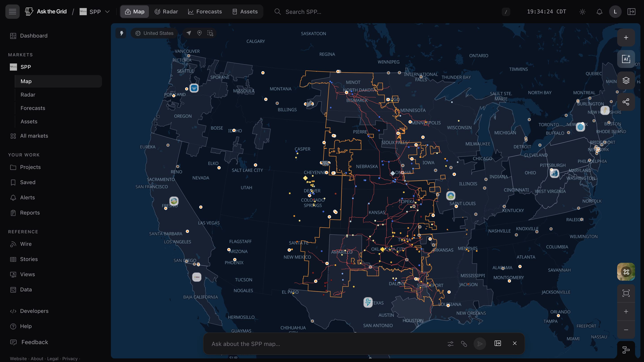Activate the area selection cursor tool
The width and height of the screenshot is (644, 362).
pos(210,33)
